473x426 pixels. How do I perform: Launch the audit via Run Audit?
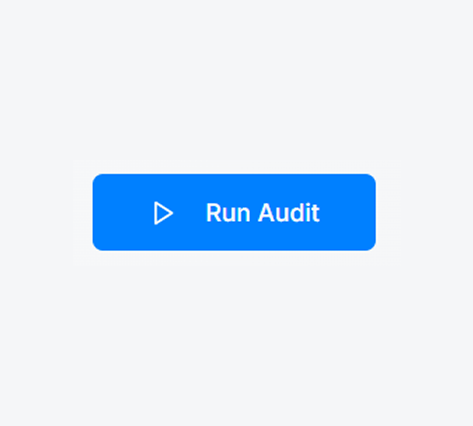click(234, 212)
